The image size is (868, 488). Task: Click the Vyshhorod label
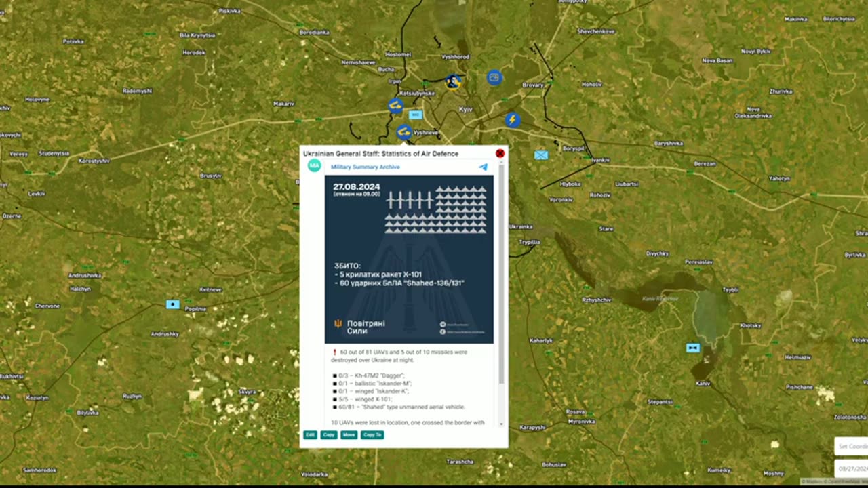[x=455, y=58]
